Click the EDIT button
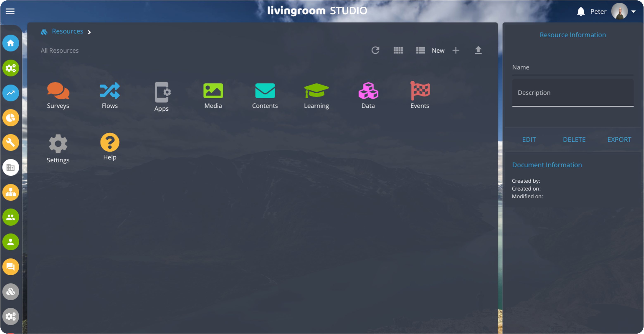Image resolution: width=644 pixels, height=334 pixels. click(x=529, y=140)
